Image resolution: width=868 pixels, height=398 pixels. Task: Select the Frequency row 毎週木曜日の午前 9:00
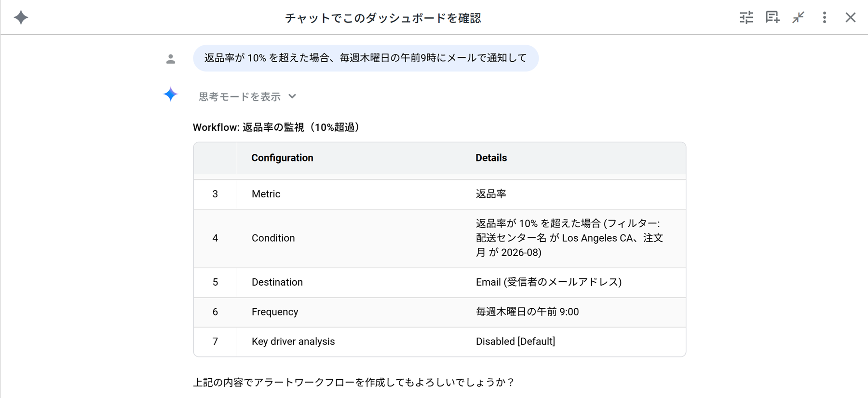(x=527, y=312)
